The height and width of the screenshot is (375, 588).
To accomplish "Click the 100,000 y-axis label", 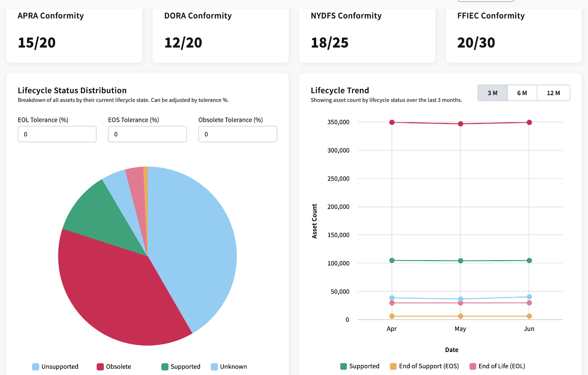I will (338, 263).
